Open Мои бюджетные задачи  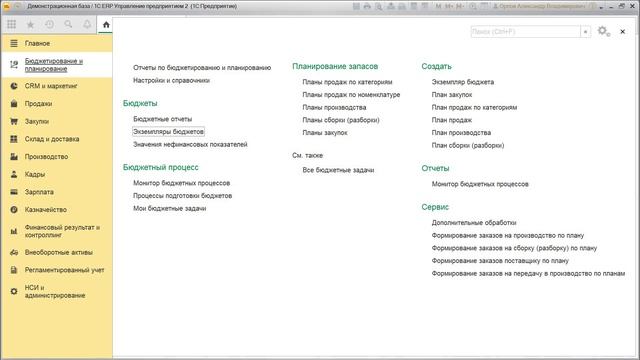(169, 209)
